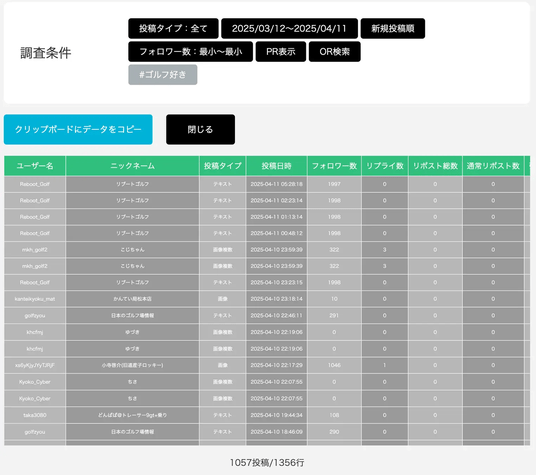Select the #ゴルフ好き hashtag chip
Viewport: 536px width, 475px height.
coord(163,74)
